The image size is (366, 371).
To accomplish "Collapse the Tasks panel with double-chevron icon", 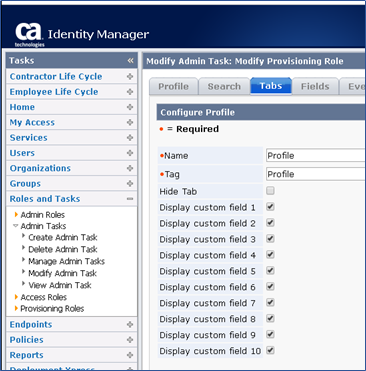I will 130,60.
